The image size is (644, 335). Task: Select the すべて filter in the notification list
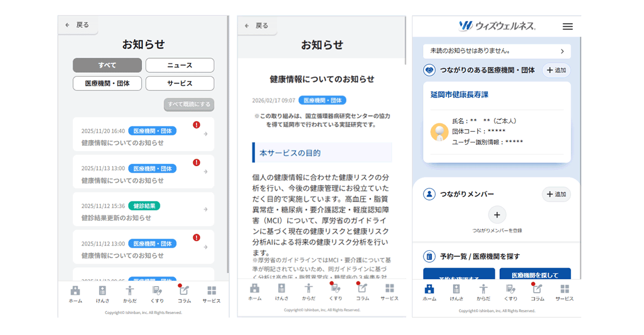pos(107,65)
